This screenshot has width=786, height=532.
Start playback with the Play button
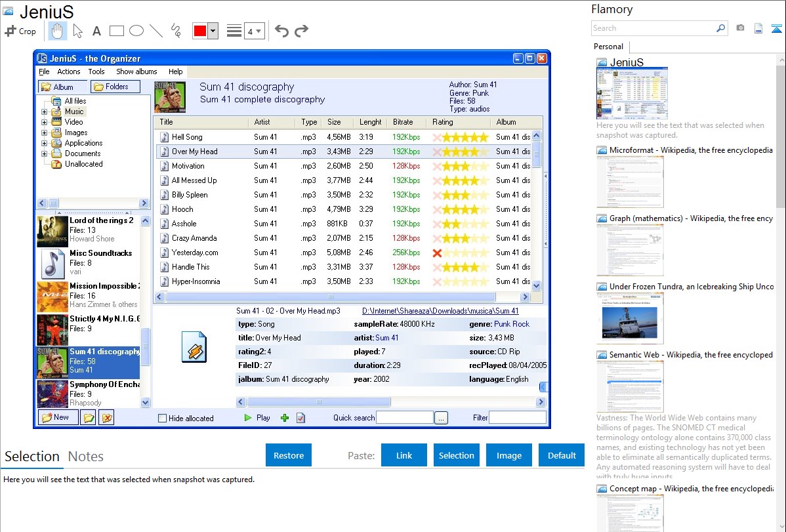click(257, 418)
